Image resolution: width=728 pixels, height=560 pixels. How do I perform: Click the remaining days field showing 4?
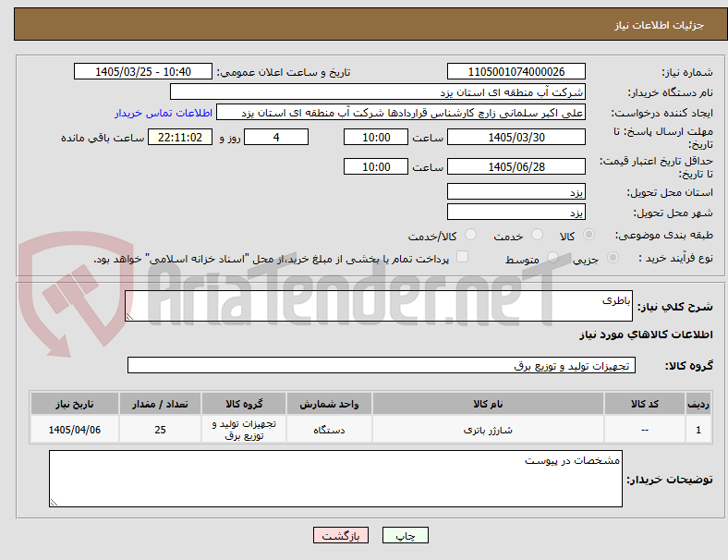click(x=276, y=137)
